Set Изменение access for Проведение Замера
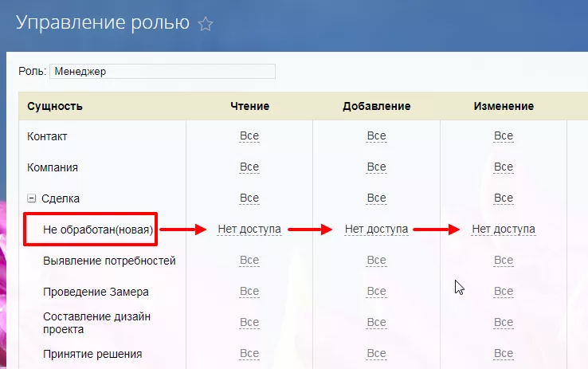This screenshot has width=588, height=369. pyautogui.click(x=504, y=292)
